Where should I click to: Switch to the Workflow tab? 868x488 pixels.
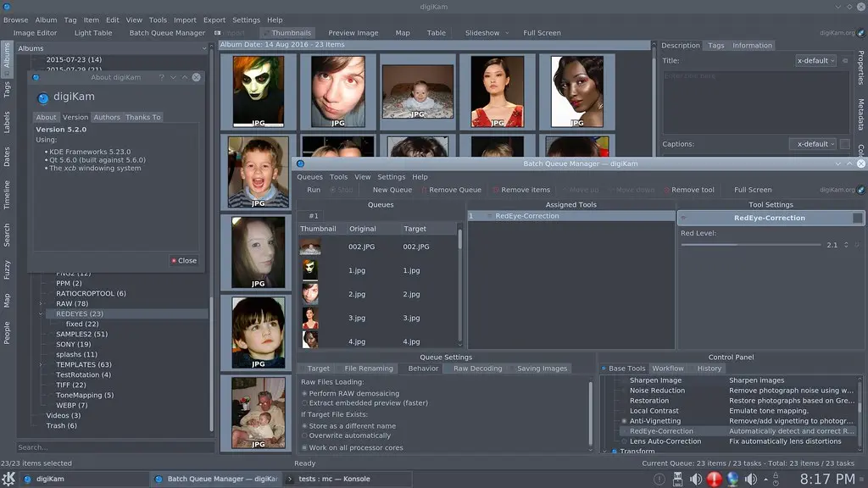tap(669, 369)
